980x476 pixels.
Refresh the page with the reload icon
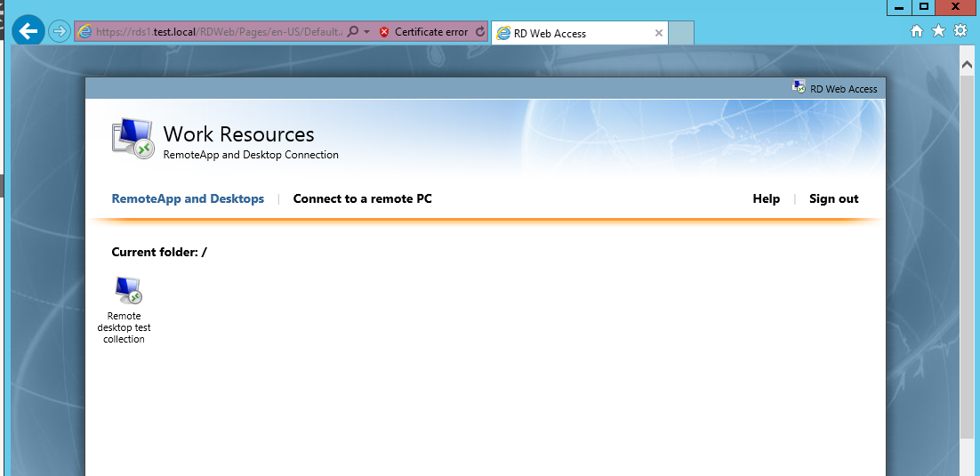480,31
